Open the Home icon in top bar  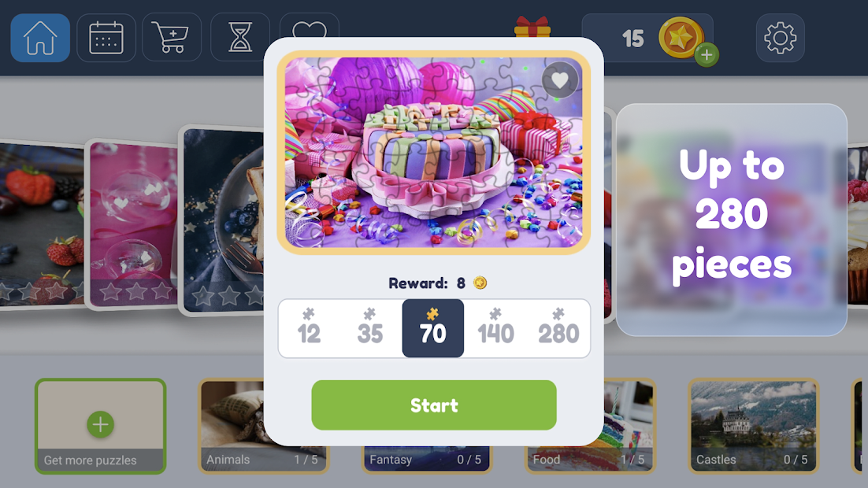[x=40, y=38]
